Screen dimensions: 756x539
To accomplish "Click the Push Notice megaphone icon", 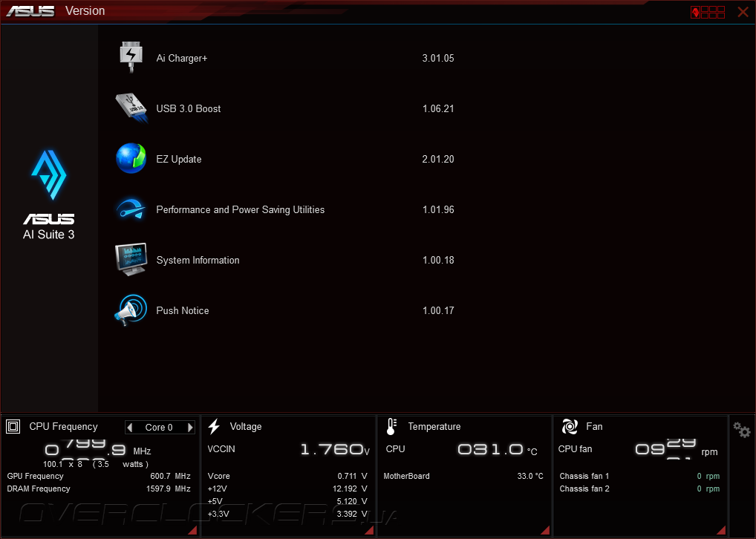I will [x=131, y=310].
